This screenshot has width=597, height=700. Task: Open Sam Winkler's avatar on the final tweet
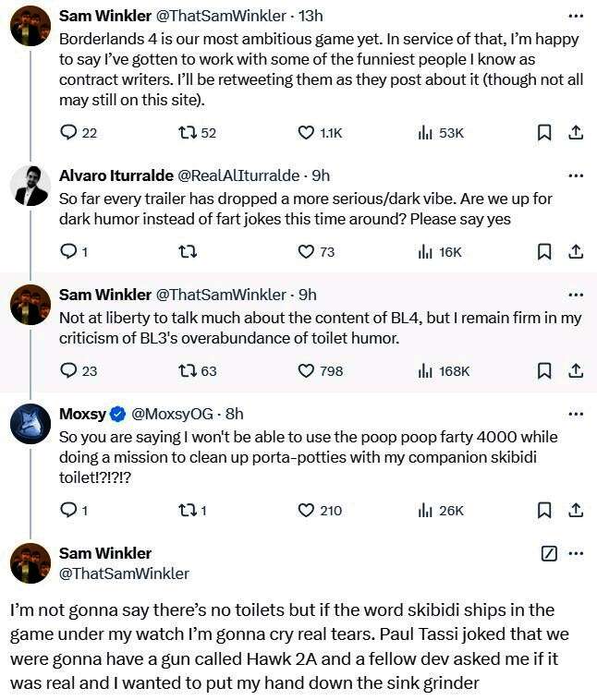coord(30,563)
